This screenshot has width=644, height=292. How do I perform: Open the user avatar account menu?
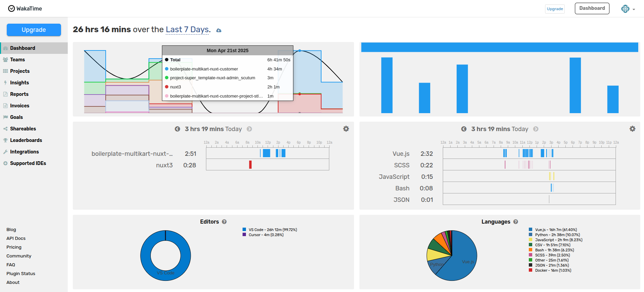627,9
